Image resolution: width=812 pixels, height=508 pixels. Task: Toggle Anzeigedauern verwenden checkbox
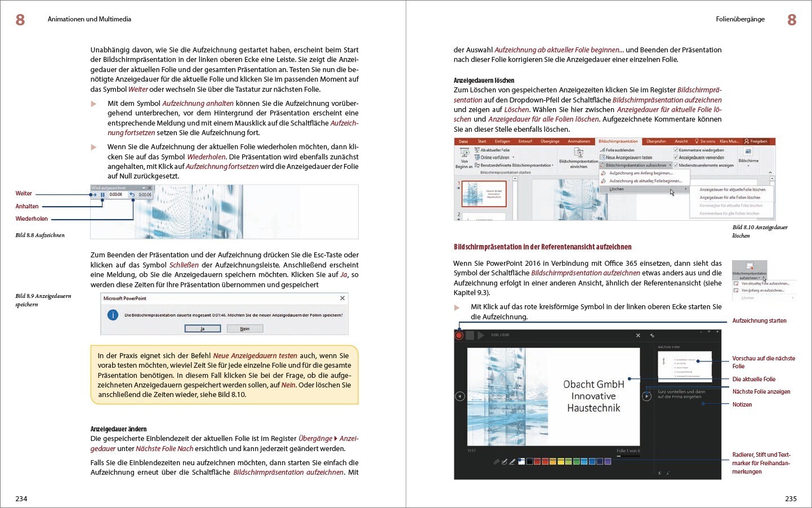click(676, 158)
